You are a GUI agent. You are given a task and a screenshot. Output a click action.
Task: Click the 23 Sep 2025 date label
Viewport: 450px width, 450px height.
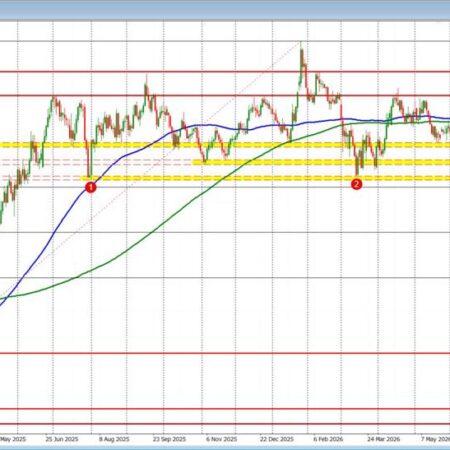pyautogui.click(x=169, y=439)
